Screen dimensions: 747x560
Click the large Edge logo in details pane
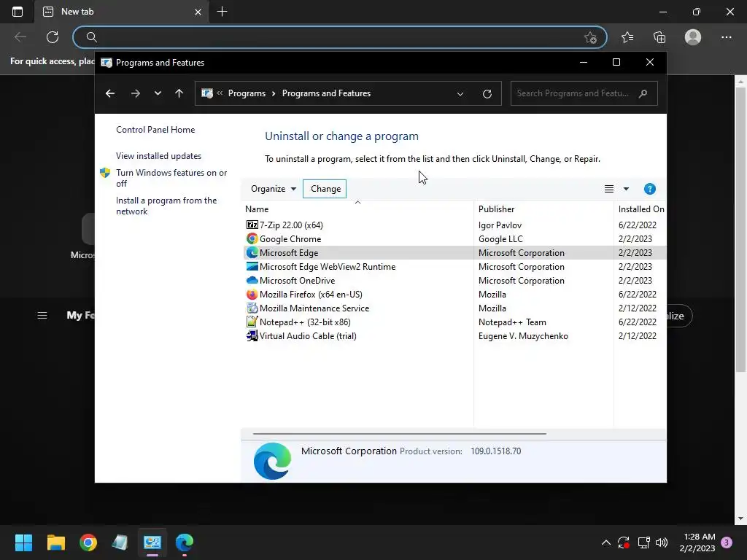pyautogui.click(x=273, y=461)
